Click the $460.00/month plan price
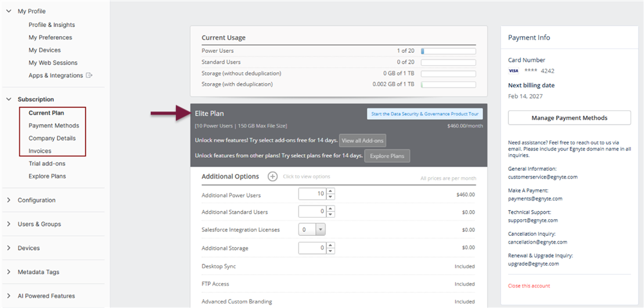Viewport: 644px width, 308px height. click(465, 126)
